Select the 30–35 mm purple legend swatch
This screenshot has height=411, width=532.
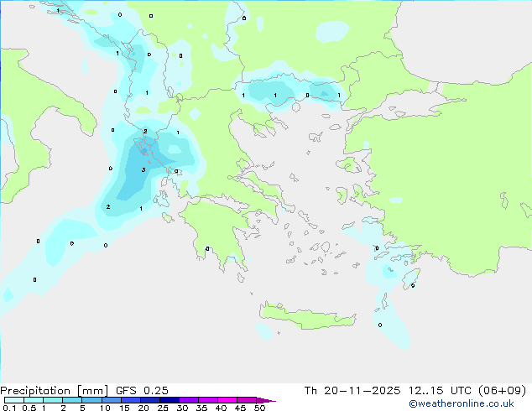click(189, 400)
